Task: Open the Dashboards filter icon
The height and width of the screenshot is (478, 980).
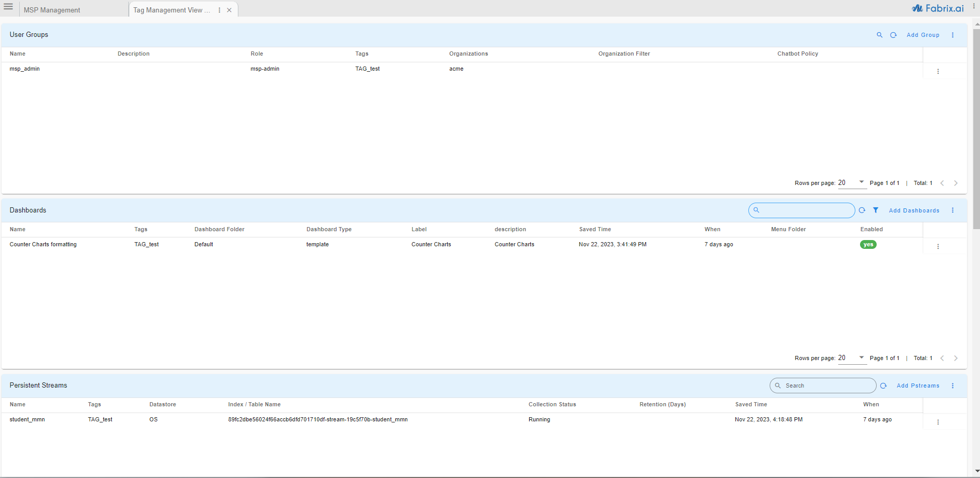Action: pyautogui.click(x=876, y=210)
